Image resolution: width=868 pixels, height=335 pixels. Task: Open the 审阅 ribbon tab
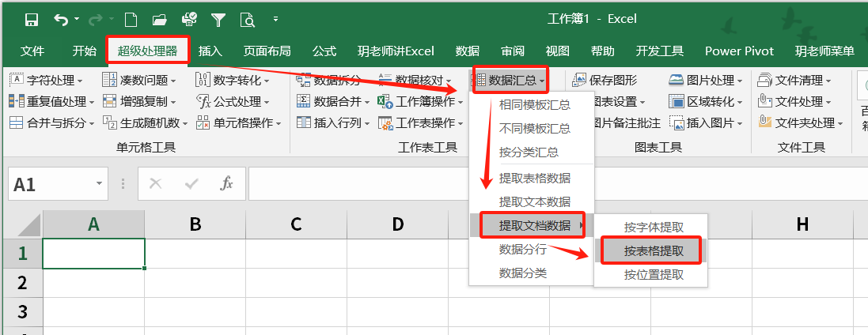[x=513, y=51]
